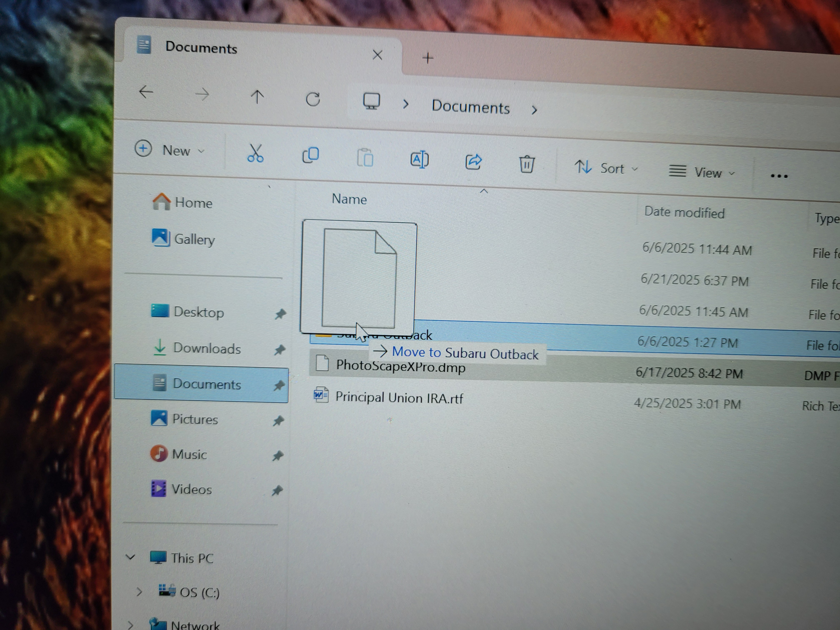
Task: Open the New item dropdown
Action: (x=170, y=150)
